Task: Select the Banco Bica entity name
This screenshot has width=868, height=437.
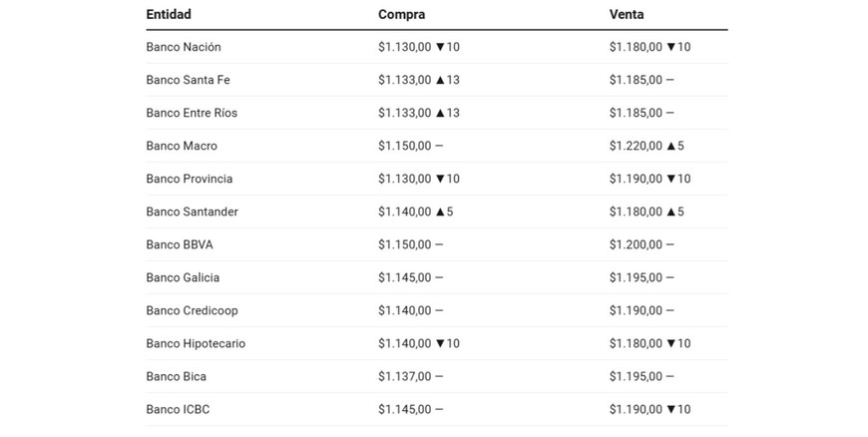Action: tap(177, 376)
